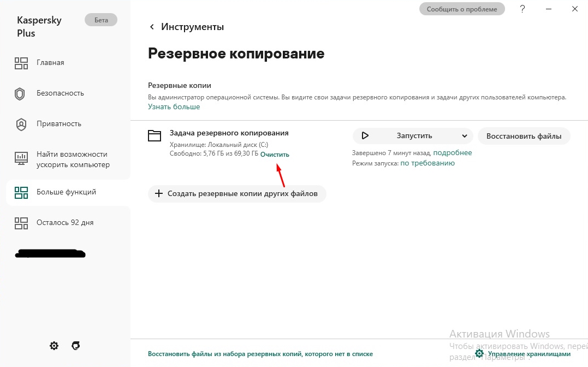This screenshot has width=588, height=367.
Task: Click the Kaspersky Plus title
Action: tap(39, 27)
